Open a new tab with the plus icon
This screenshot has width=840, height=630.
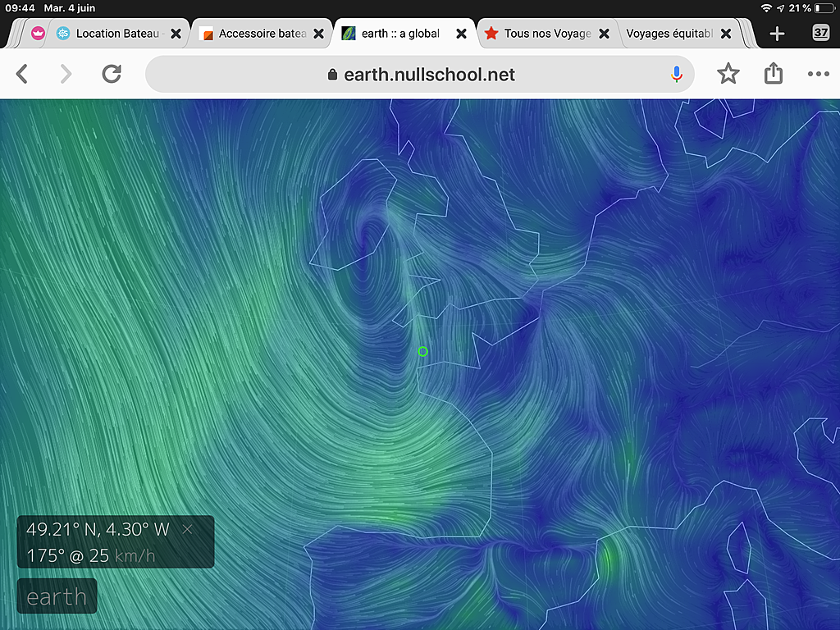coord(777,34)
